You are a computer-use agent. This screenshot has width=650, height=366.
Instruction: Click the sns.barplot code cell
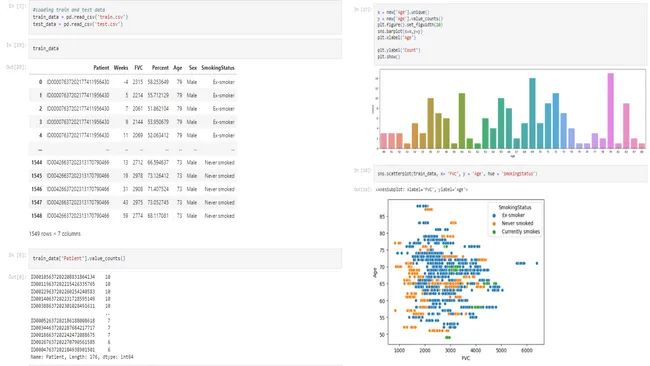(510, 34)
